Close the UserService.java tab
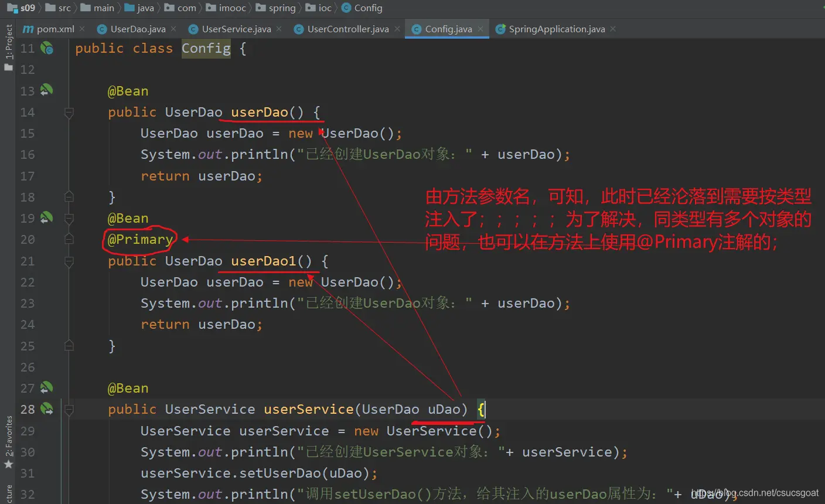The image size is (825, 504). tap(279, 29)
